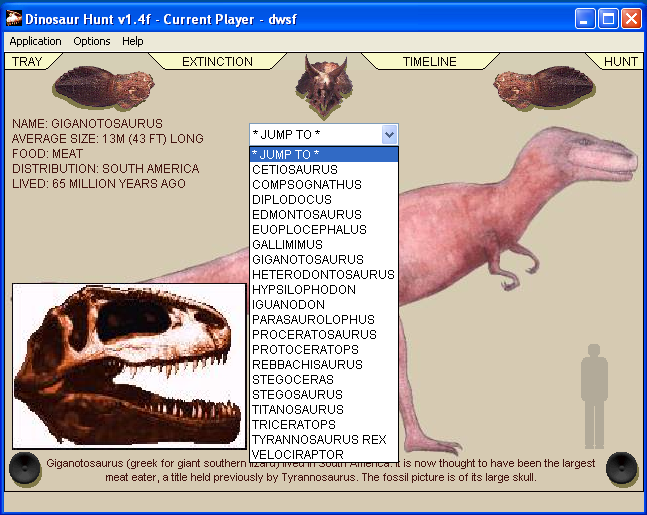The width and height of the screenshot is (647, 515).
Task: Click the AVERAGE SIZE: 13M (43 FT) LONG line
Action: [x=108, y=138]
